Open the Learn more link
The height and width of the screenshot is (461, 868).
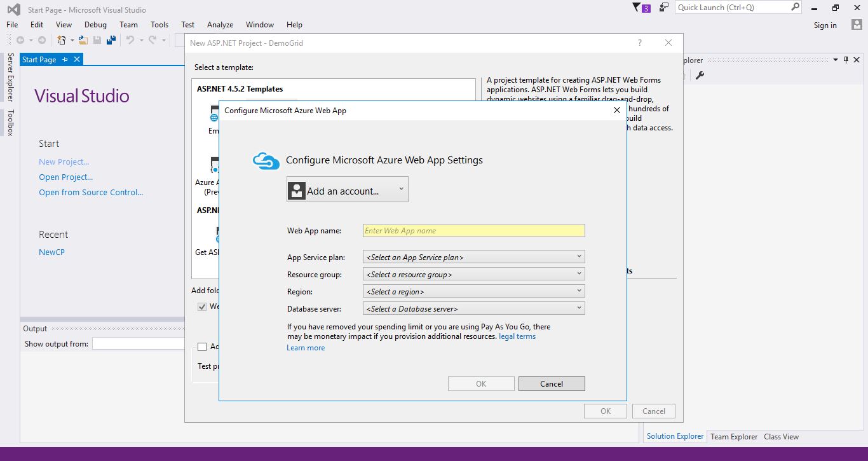[306, 348]
